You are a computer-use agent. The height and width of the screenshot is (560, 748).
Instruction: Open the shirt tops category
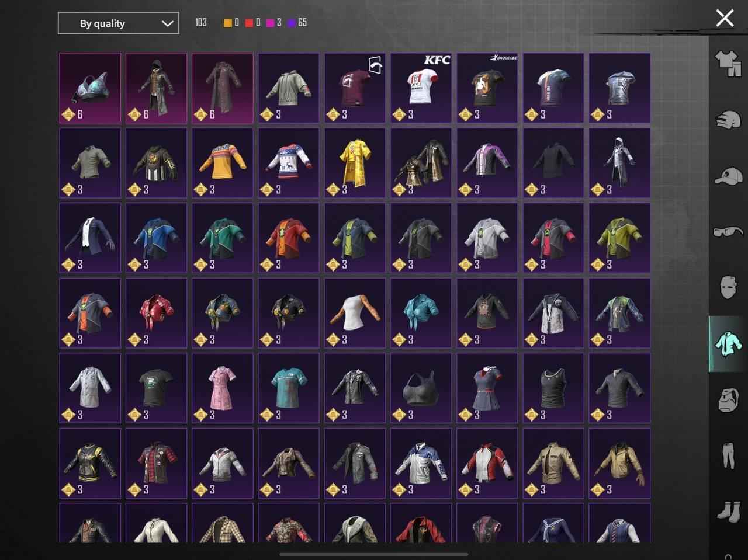pyautogui.click(x=728, y=344)
